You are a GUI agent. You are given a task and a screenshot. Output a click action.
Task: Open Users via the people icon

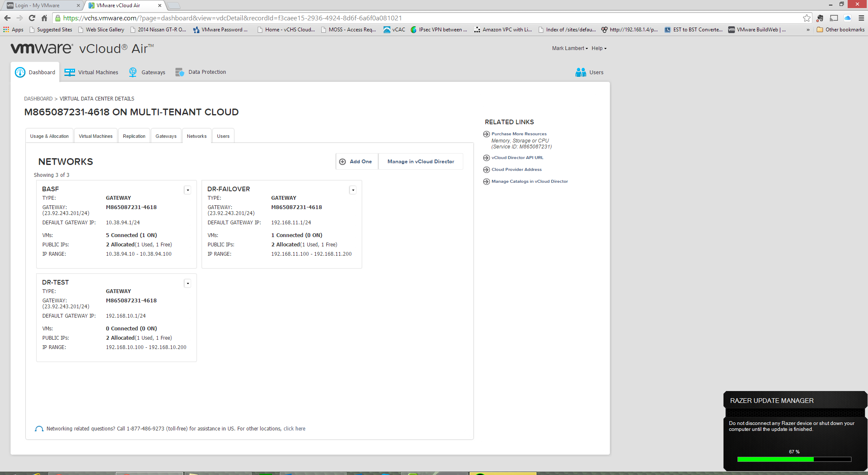[581, 72]
